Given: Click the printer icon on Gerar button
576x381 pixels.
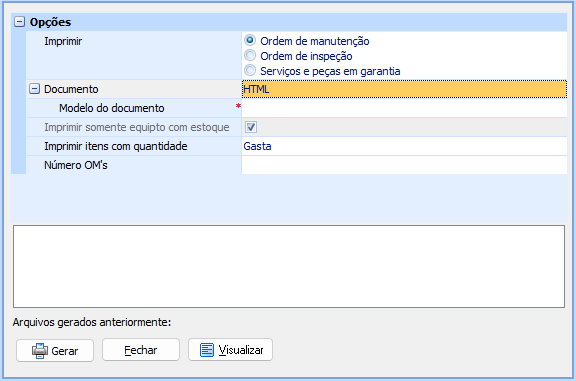Looking at the screenshot, I should pos(40,351).
